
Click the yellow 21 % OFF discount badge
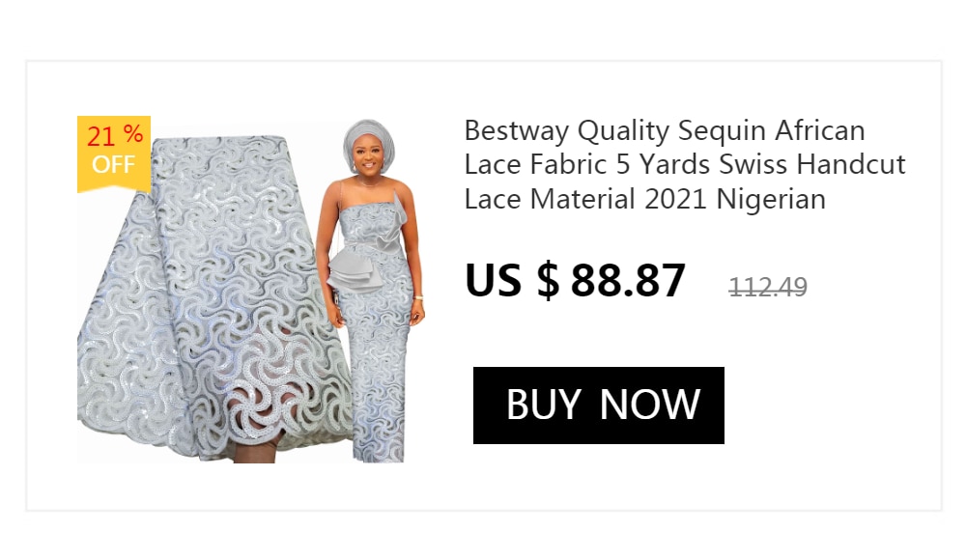tap(114, 154)
